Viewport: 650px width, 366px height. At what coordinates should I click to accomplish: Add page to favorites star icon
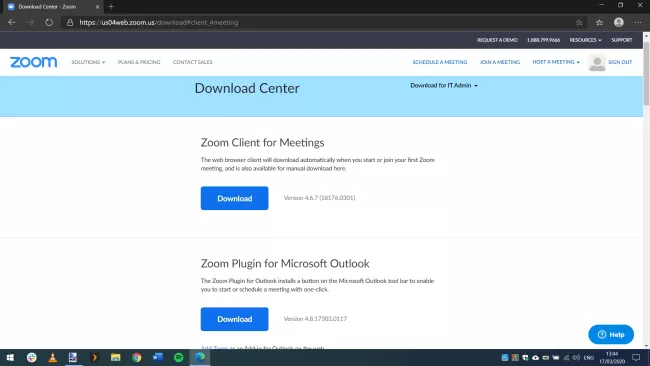(579, 22)
